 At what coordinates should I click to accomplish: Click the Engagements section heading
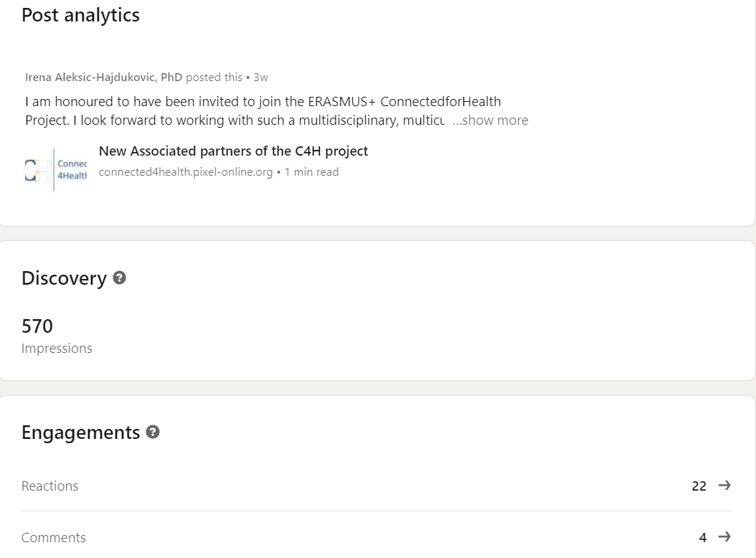coord(81,432)
